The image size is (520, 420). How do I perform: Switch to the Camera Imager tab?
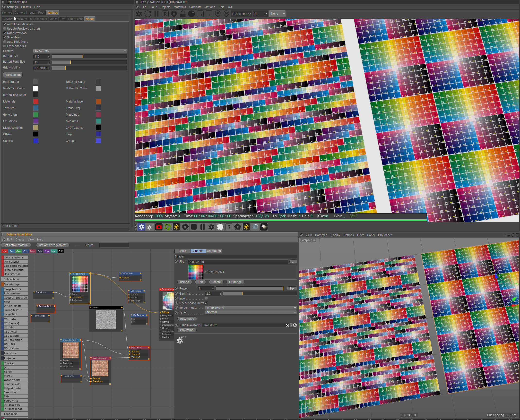click(25, 13)
